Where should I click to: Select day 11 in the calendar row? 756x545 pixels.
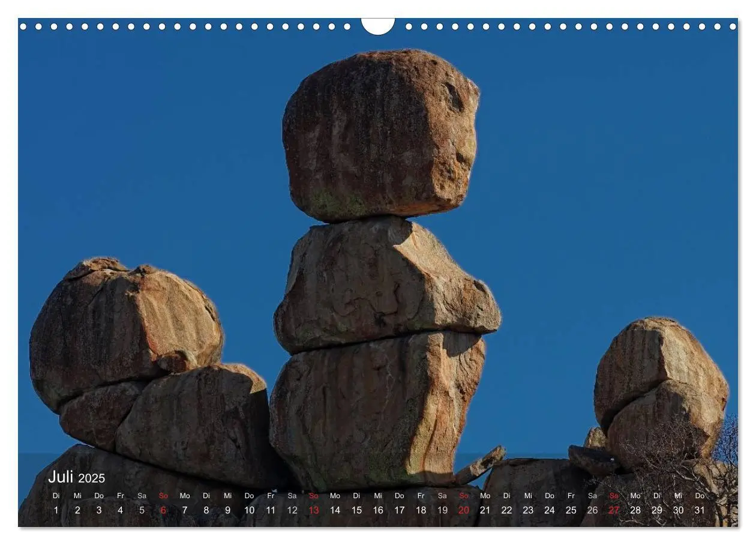pos(271,510)
